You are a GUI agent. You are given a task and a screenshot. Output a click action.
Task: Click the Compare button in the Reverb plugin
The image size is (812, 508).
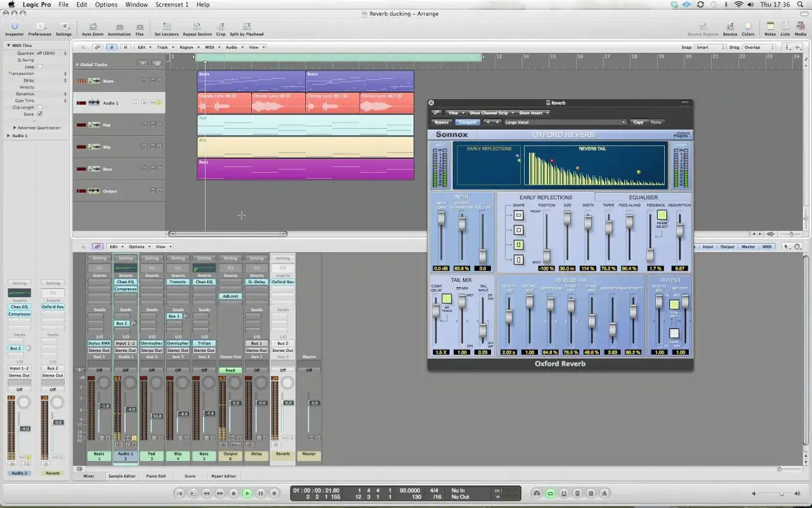coord(468,122)
